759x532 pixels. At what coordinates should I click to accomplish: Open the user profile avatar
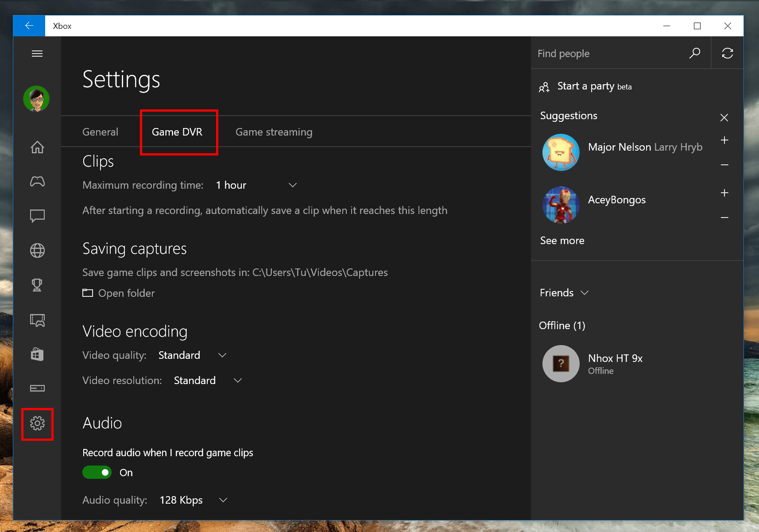36,99
